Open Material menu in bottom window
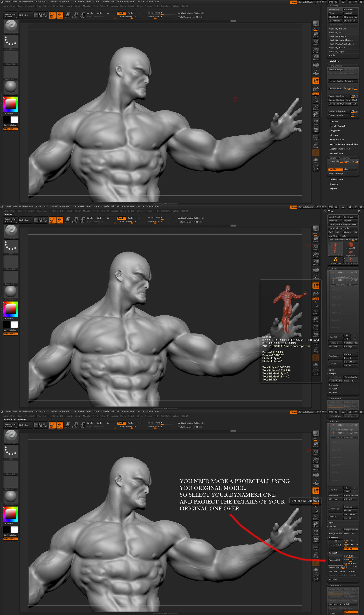 pos(86,416)
